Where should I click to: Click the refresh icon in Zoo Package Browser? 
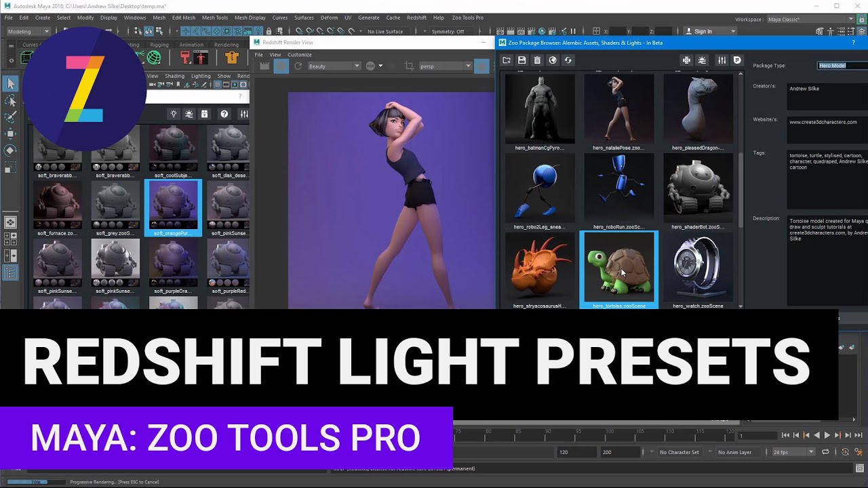(x=568, y=60)
